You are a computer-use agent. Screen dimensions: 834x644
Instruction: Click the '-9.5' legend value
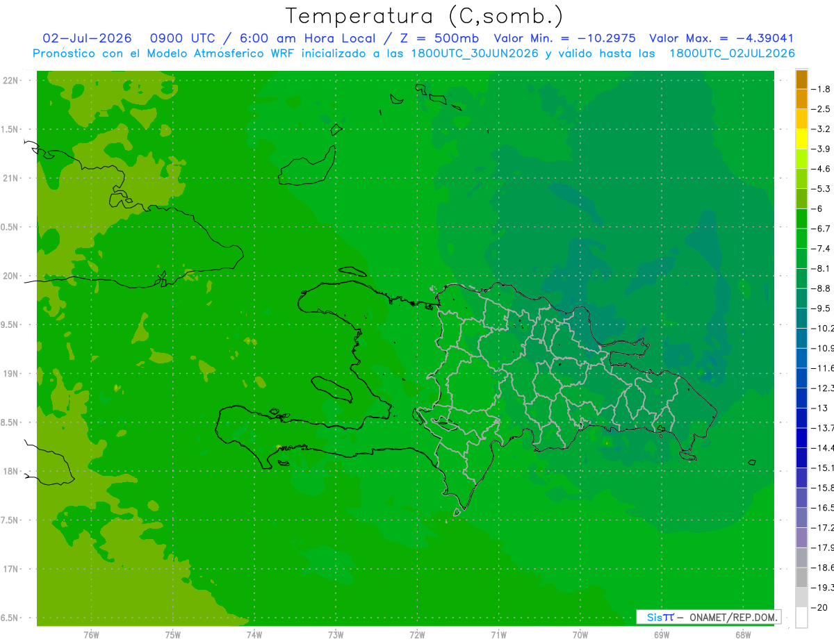pyautogui.click(x=821, y=308)
